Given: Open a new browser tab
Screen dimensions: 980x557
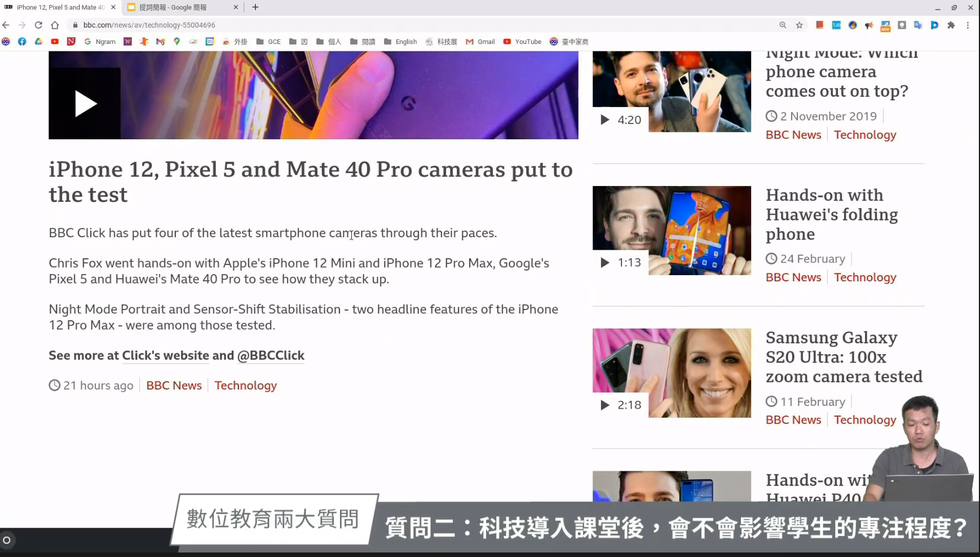Looking at the screenshot, I should (x=255, y=7).
